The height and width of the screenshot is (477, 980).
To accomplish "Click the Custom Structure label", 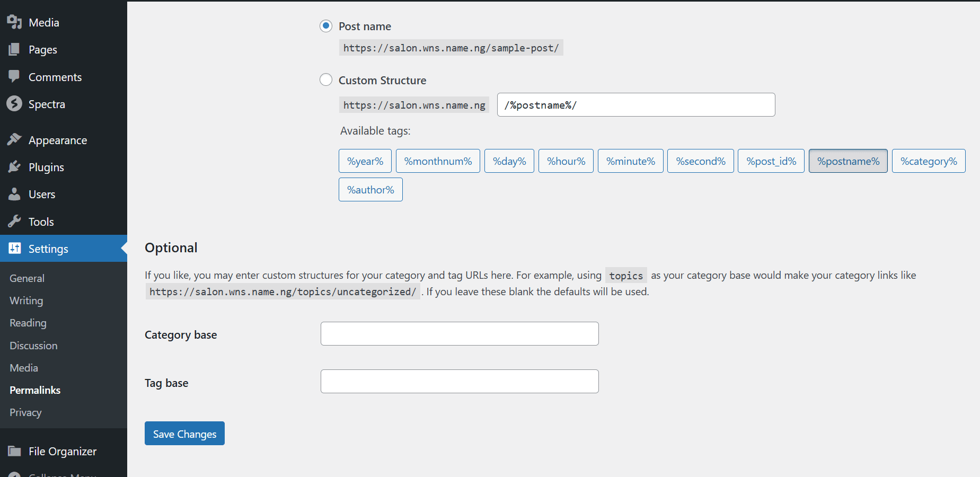I will tap(382, 80).
